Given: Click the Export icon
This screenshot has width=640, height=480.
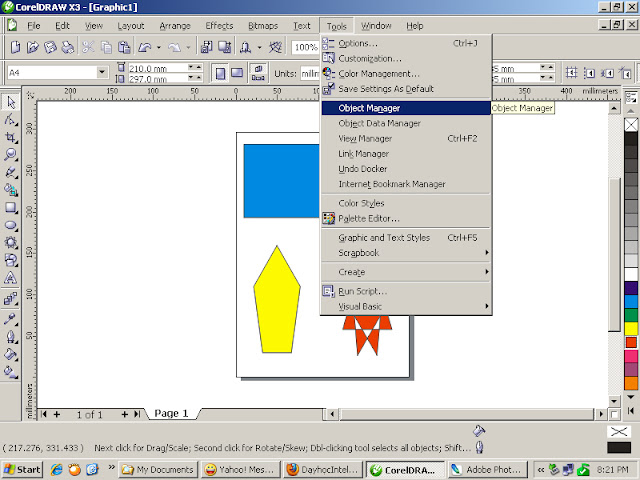Looking at the screenshot, I should [x=224, y=47].
